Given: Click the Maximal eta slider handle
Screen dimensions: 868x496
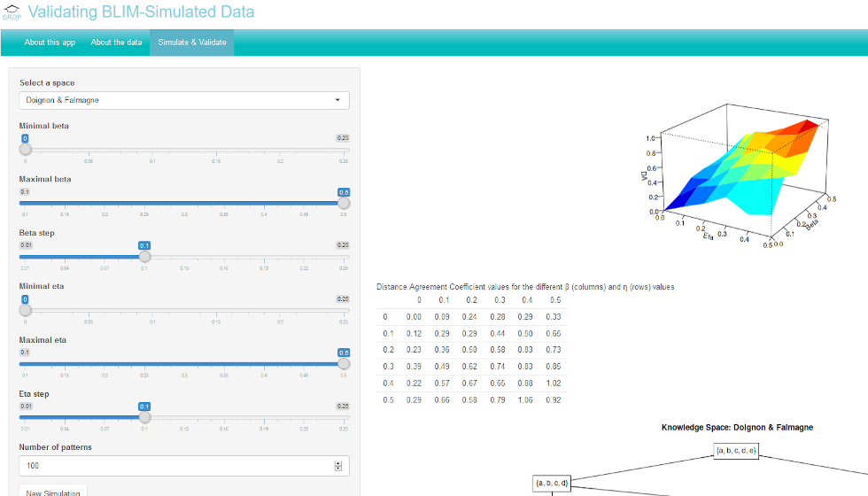Looking at the screenshot, I should click(344, 364).
